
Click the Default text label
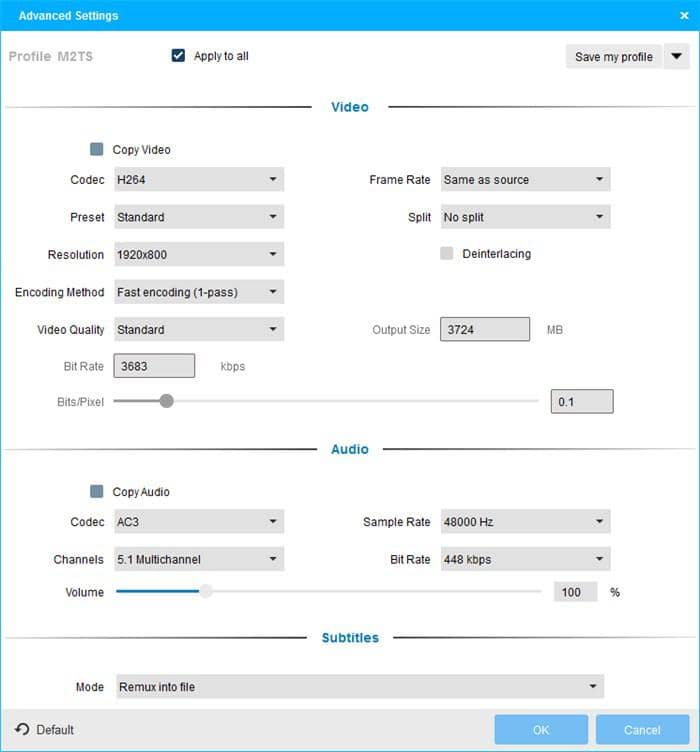coord(55,729)
